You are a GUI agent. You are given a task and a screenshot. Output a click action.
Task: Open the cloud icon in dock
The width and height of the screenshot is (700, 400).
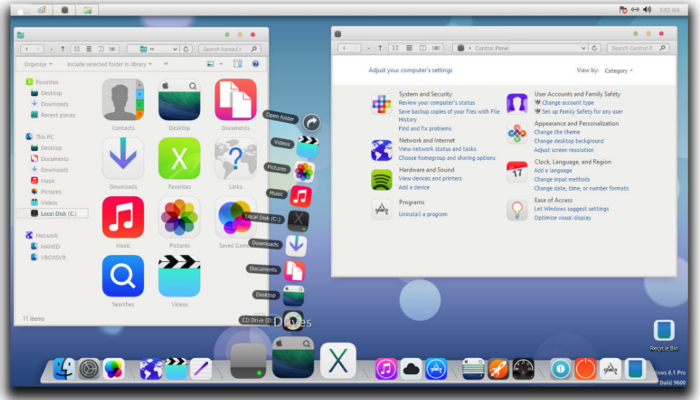pyautogui.click(x=411, y=369)
